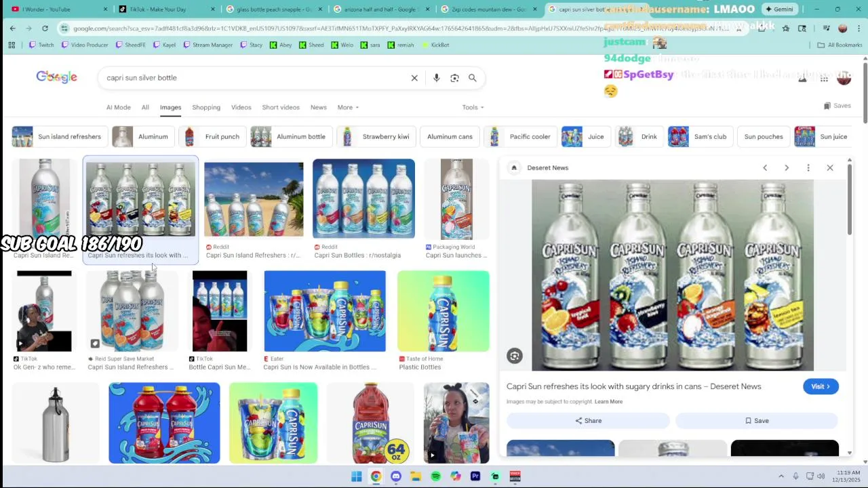Show hidden system tray icons

(781, 476)
